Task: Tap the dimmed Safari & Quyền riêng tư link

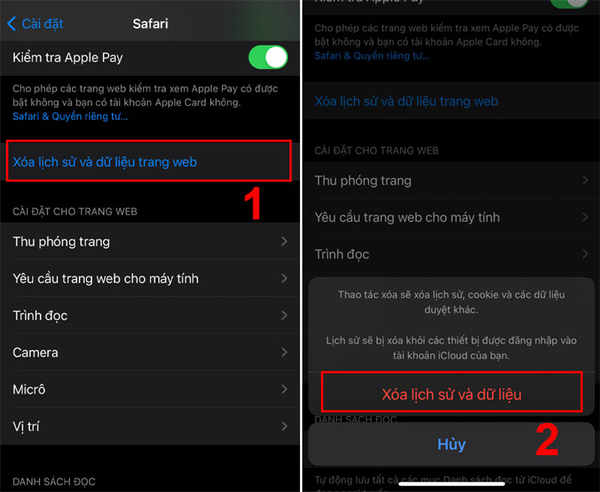Action: coord(372,56)
